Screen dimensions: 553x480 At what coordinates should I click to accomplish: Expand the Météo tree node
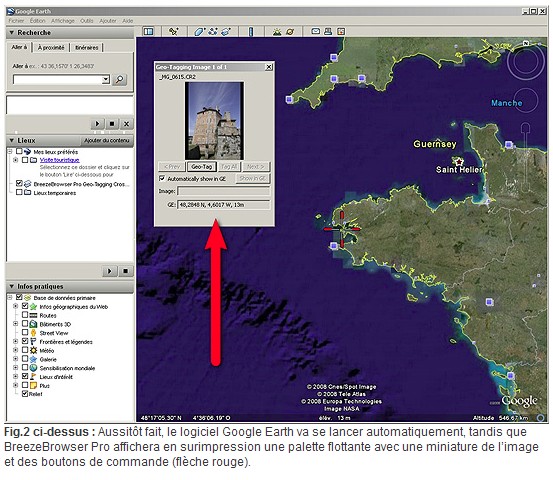click(x=16, y=350)
